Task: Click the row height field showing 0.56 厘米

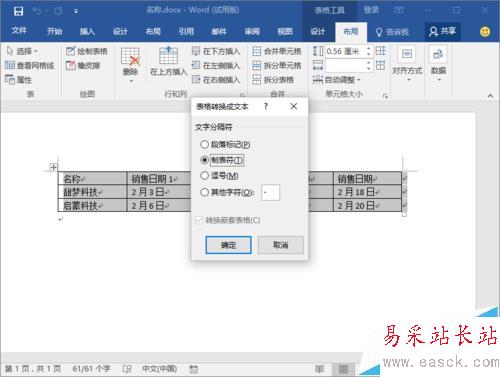Action: coord(345,51)
